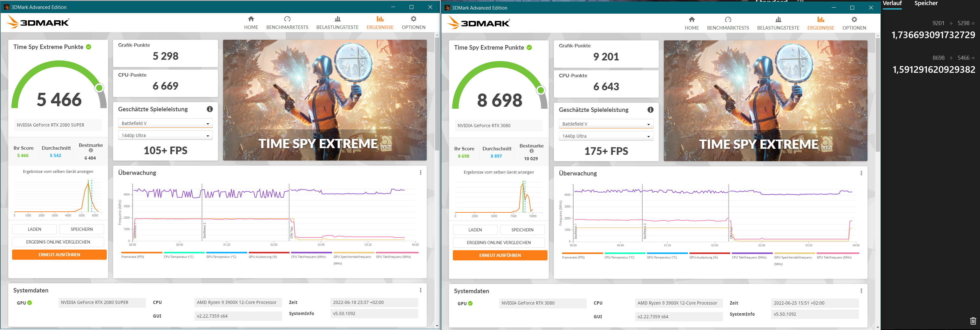Open BENCHMARKTESTS in left 3DMark window
The image size is (980, 330).
(x=287, y=23)
